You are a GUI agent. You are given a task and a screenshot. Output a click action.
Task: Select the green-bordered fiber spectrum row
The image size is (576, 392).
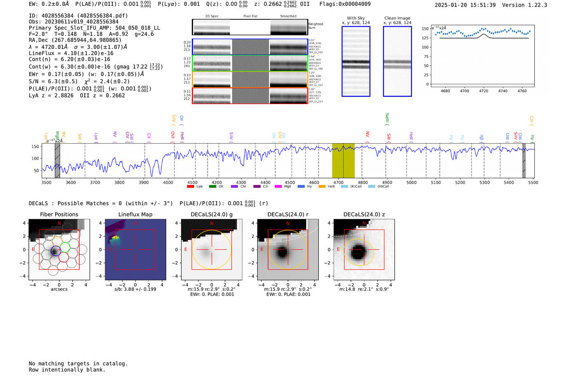[250, 63]
